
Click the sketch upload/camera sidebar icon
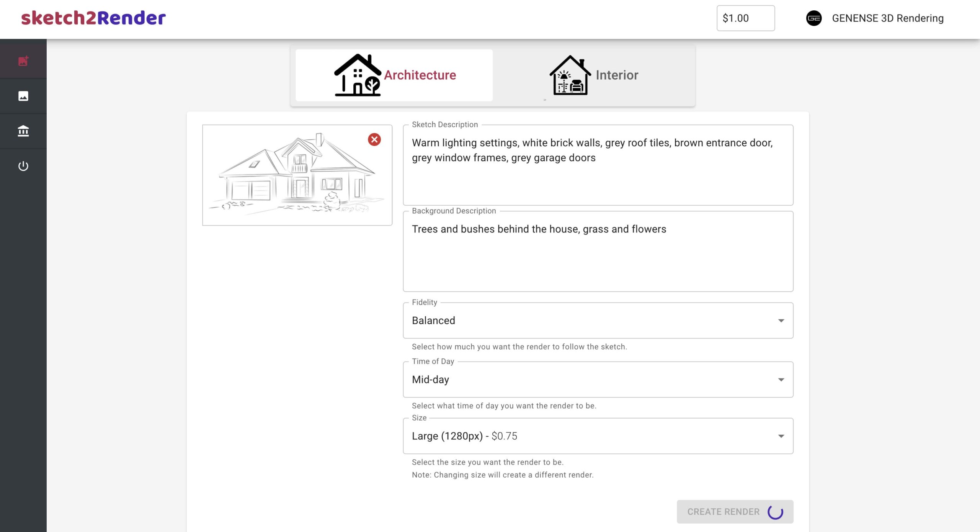(23, 60)
